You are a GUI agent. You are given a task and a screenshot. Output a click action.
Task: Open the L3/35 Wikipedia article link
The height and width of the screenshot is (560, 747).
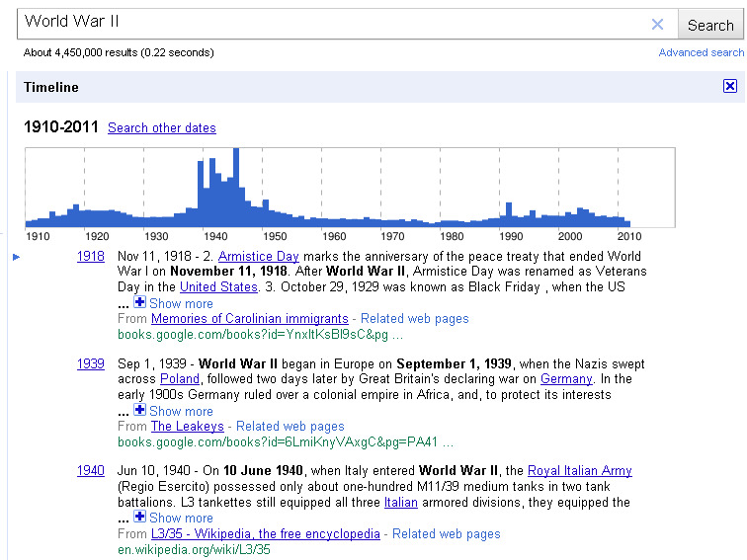click(265, 533)
